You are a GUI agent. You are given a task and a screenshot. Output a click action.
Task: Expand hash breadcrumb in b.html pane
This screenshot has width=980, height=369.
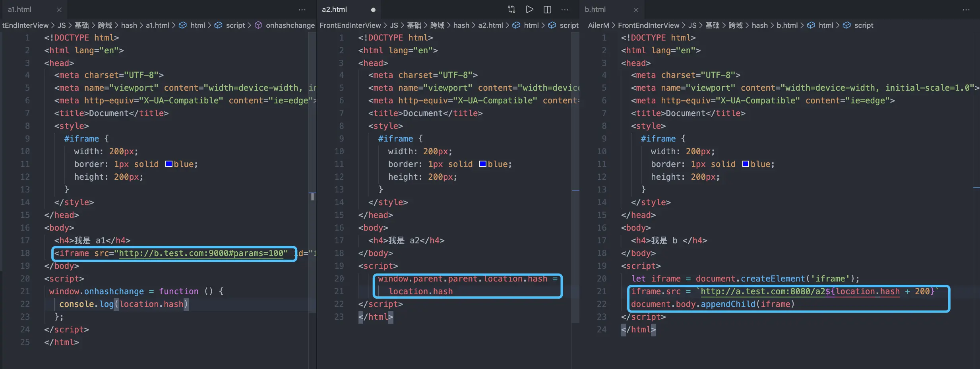click(x=760, y=25)
